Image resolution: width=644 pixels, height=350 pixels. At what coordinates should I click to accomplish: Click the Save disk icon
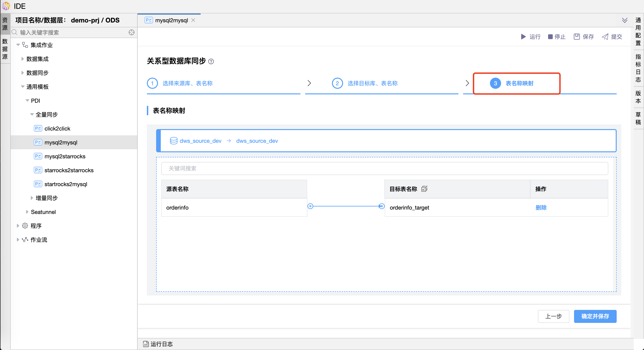click(x=577, y=37)
